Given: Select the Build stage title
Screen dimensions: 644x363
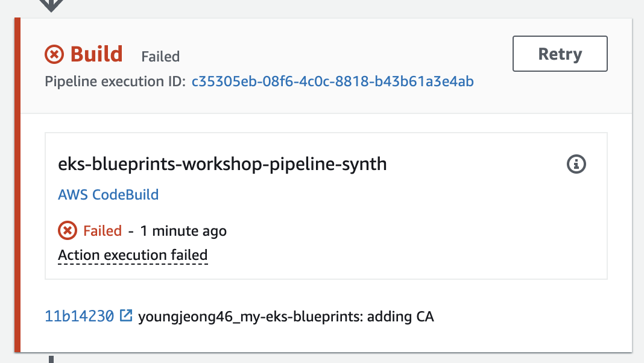Looking at the screenshot, I should coord(96,54).
